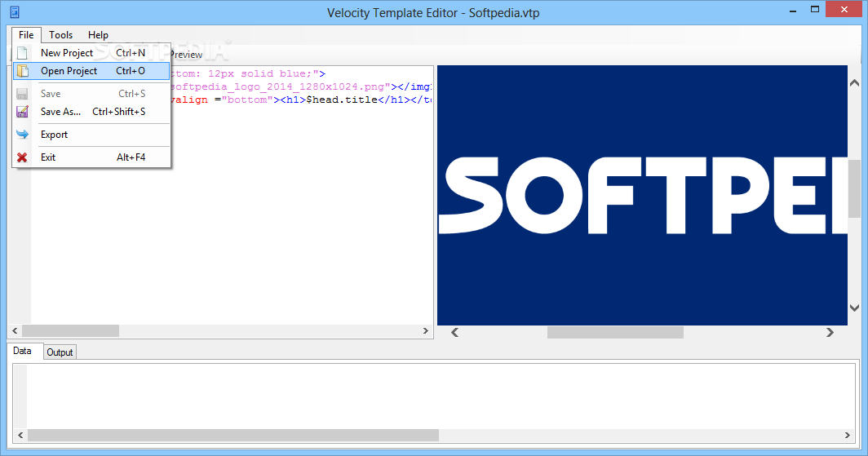Click left arrow of code editor scrollbar
Screen dimensions: 868x456
[15, 331]
